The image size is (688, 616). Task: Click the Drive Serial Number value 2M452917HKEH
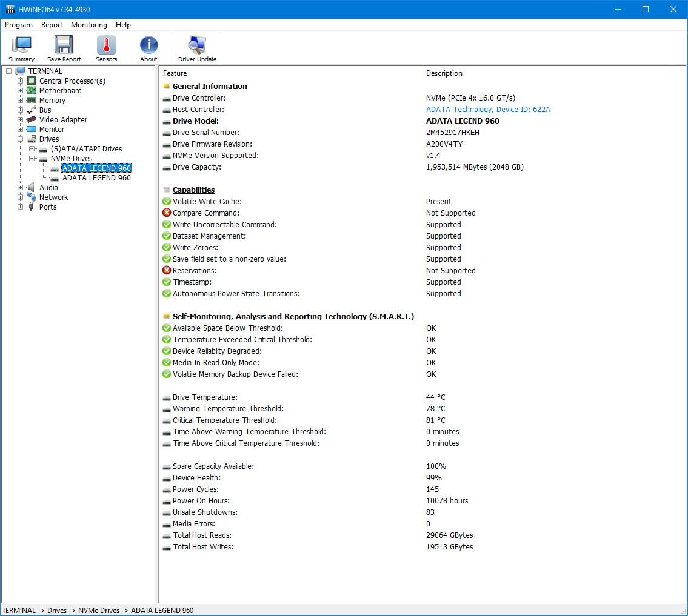(x=453, y=133)
